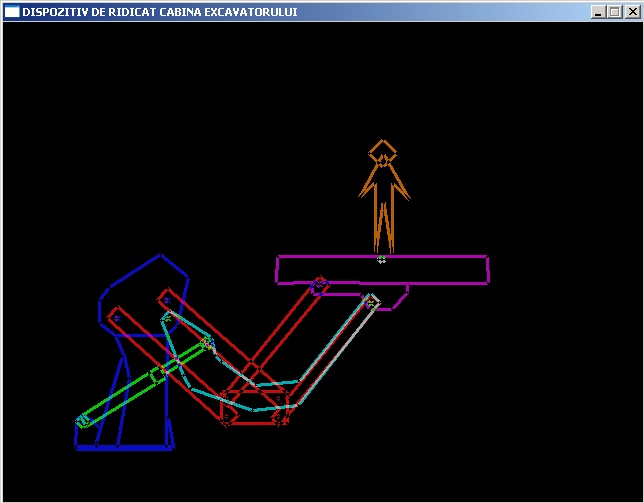Minimize the DISPOZITIV DE RIDICAT CABINA window

(x=598, y=12)
